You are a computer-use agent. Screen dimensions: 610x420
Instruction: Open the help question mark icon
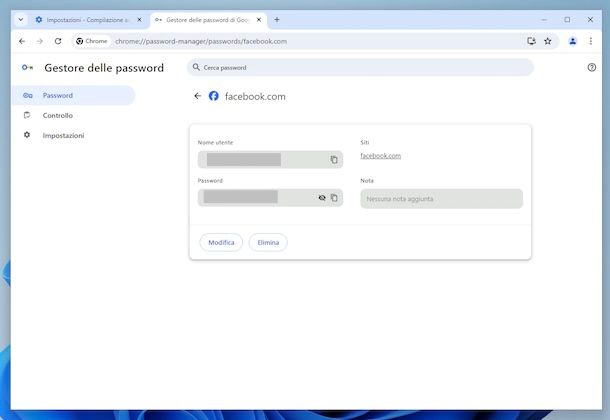coord(591,67)
